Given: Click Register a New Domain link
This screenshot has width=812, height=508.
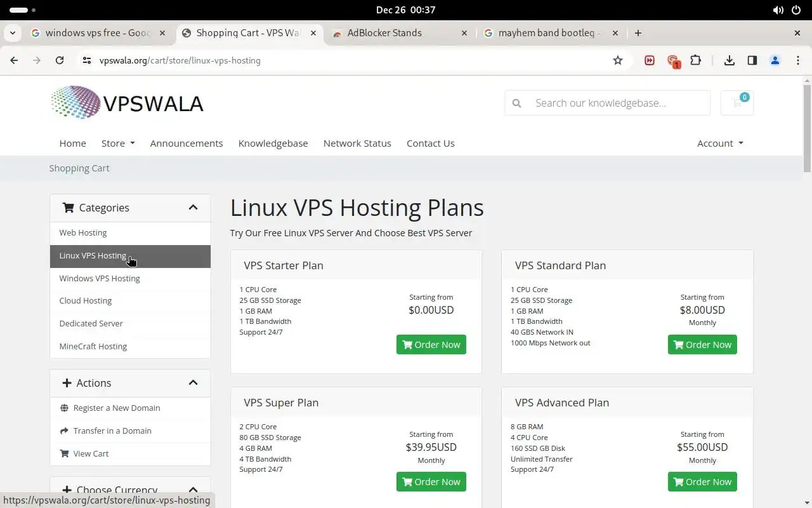Looking at the screenshot, I should click(117, 408).
